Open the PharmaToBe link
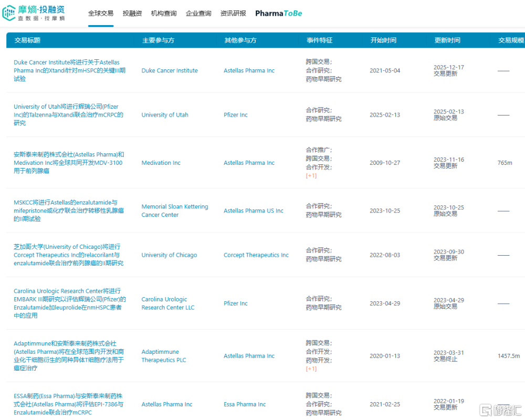The width and height of the screenshot is (525, 420). tap(279, 14)
